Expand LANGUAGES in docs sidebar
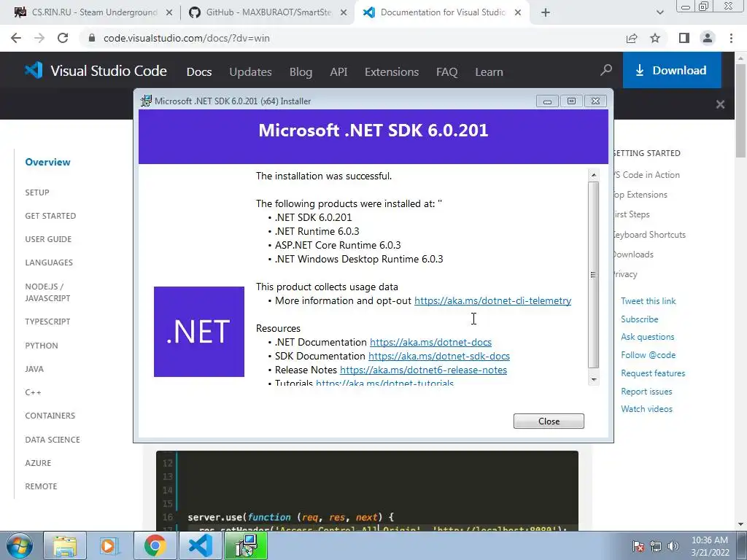Viewport: 747px width, 560px height. click(49, 262)
